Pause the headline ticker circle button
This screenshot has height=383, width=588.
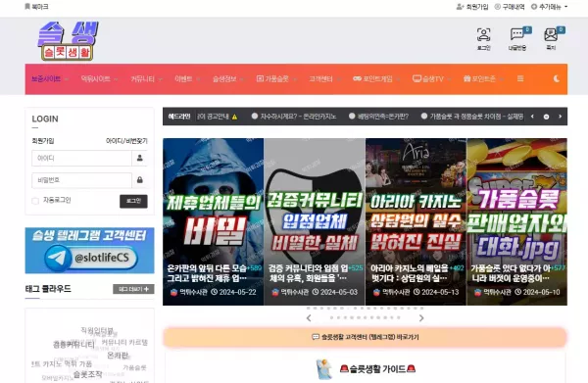[x=547, y=117]
